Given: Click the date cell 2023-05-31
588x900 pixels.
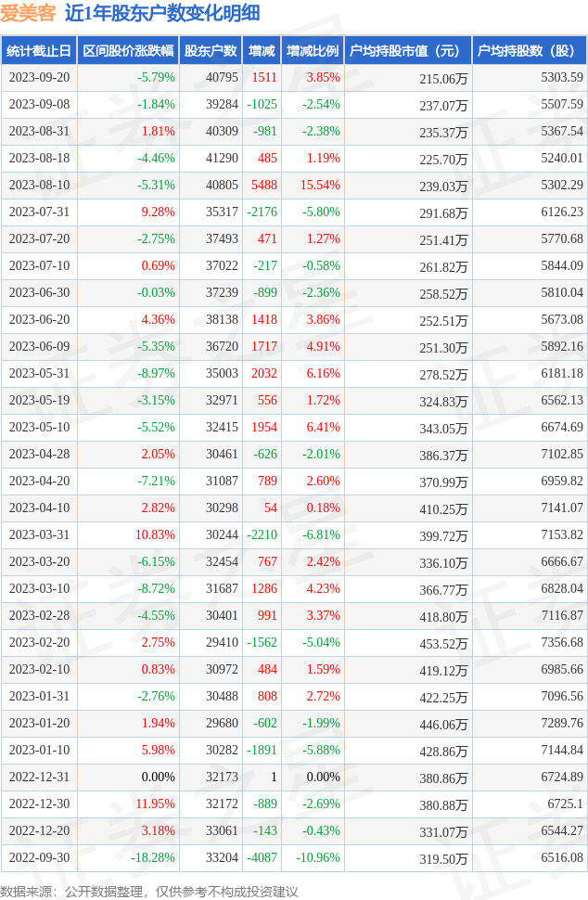Looking at the screenshot, I should [x=39, y=373].
